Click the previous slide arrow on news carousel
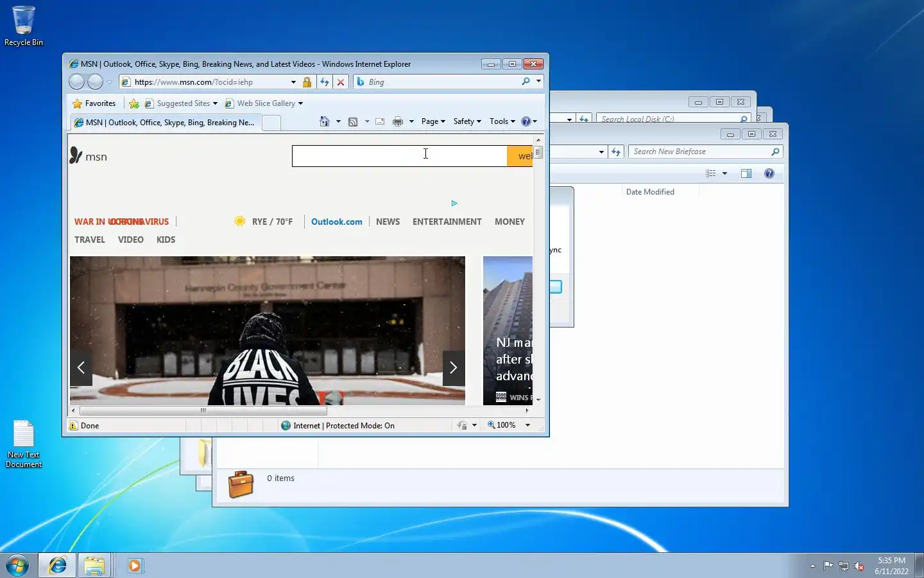 81,368
